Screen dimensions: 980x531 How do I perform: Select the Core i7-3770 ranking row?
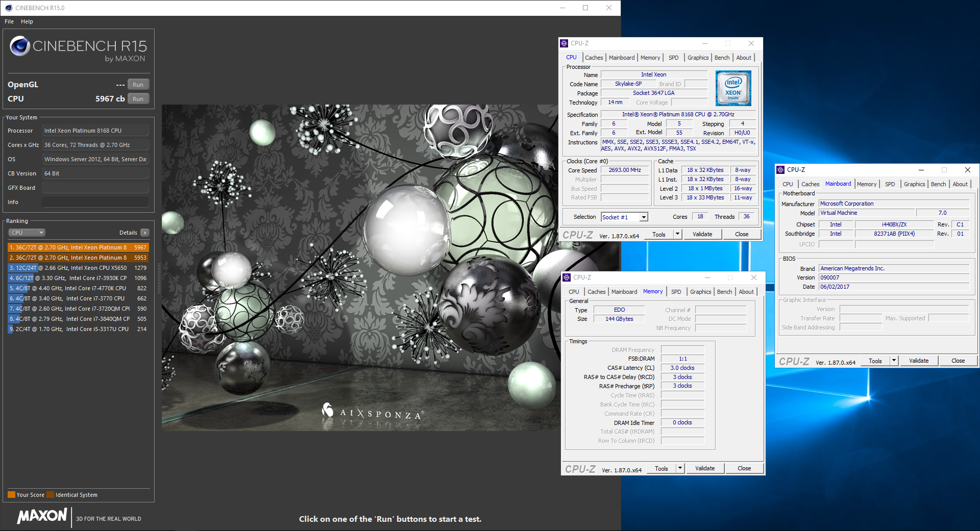click(78, 298)
